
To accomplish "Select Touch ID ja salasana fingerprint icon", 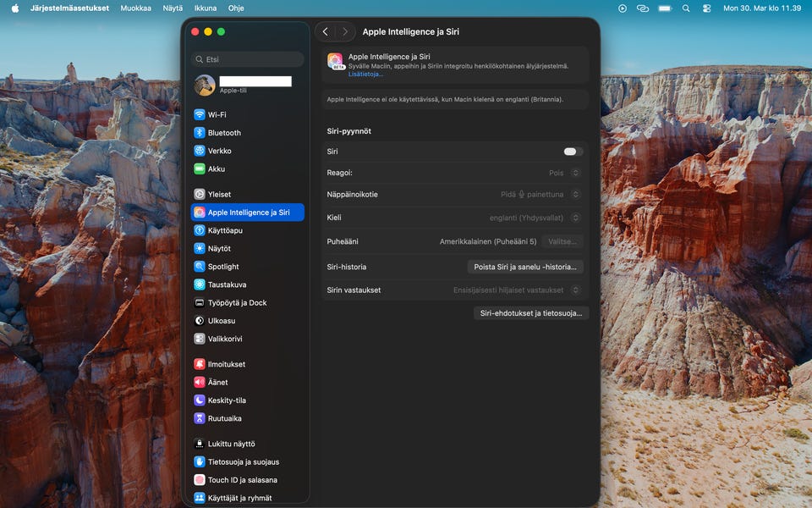I will point(200,480).
